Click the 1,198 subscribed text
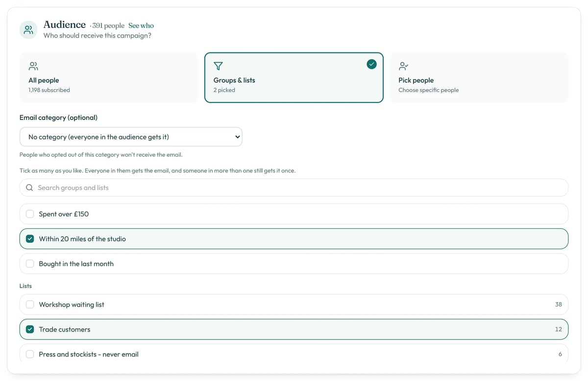588x381 pixels. [x=49, y=90]
